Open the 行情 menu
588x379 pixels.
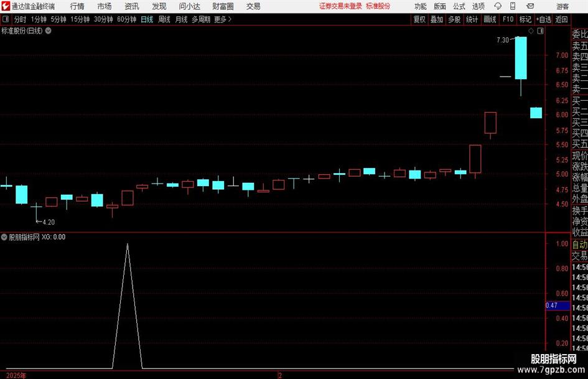pyautogui.click(x=77, y=6)
